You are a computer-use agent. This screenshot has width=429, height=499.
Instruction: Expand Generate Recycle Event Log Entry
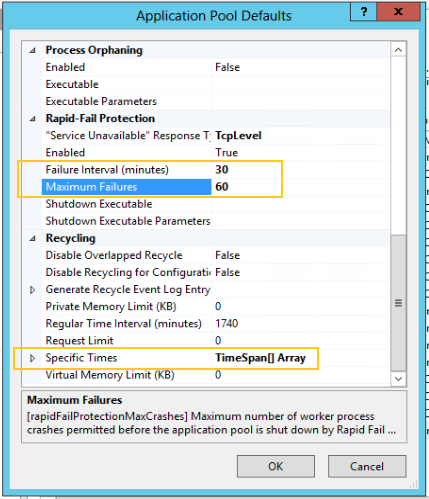(32, 290)
